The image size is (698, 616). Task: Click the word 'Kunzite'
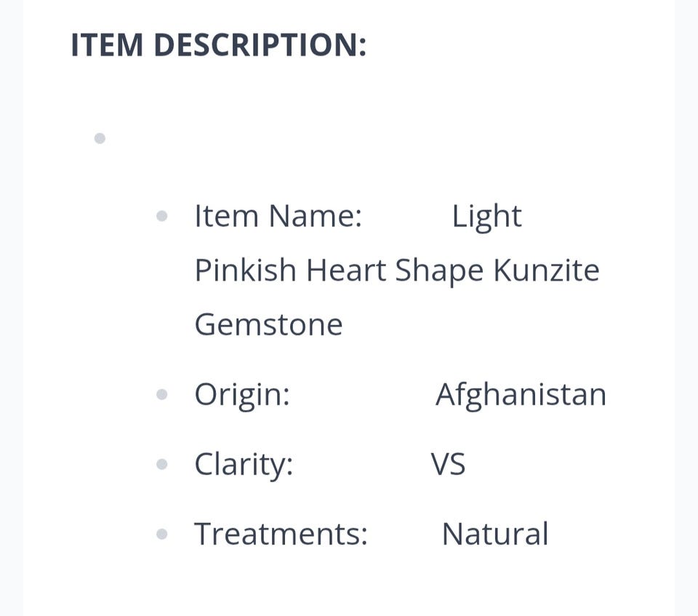tap(546, 271)
